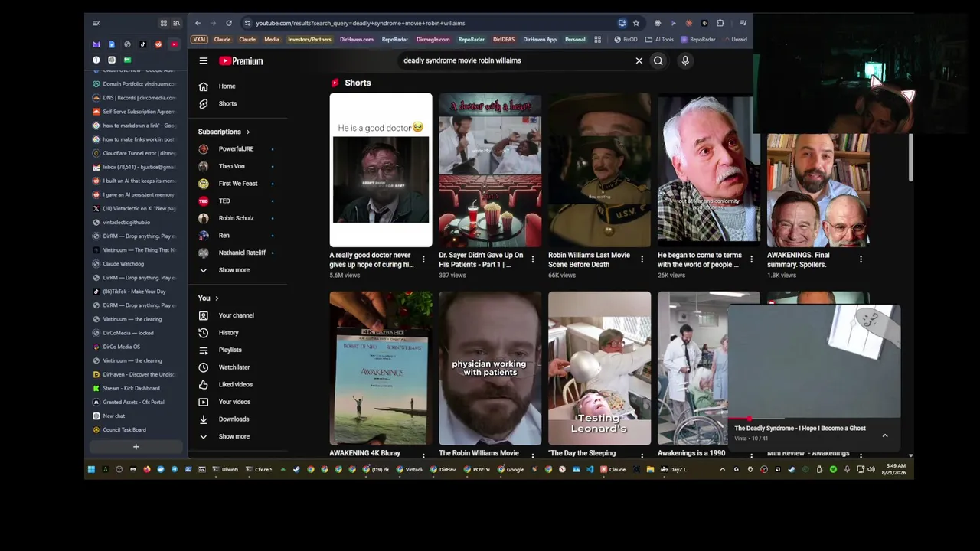Reload the page with the browser refresh button

228,23
